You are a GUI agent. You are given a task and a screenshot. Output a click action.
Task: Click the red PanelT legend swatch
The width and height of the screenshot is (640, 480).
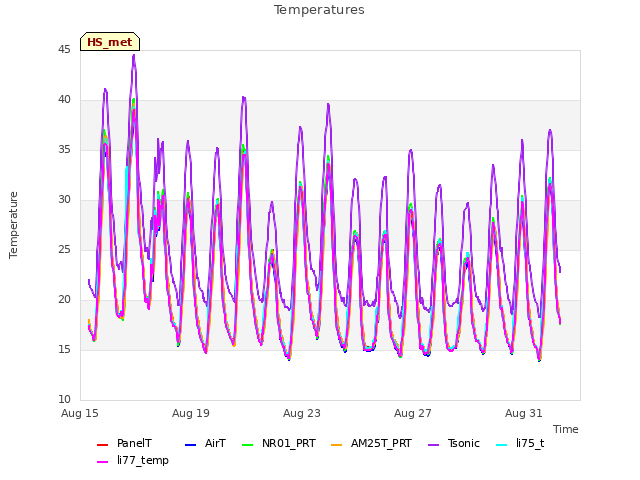(x=102, y=444)
